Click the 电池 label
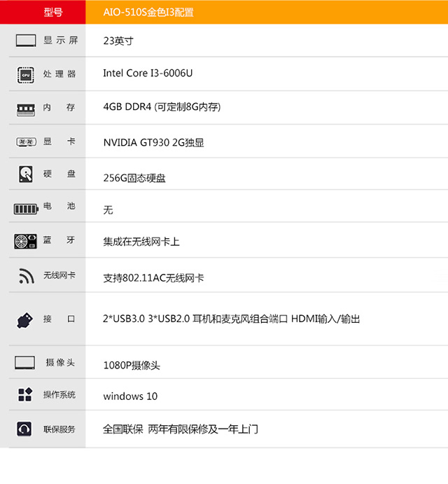 (x=59, y=206)
